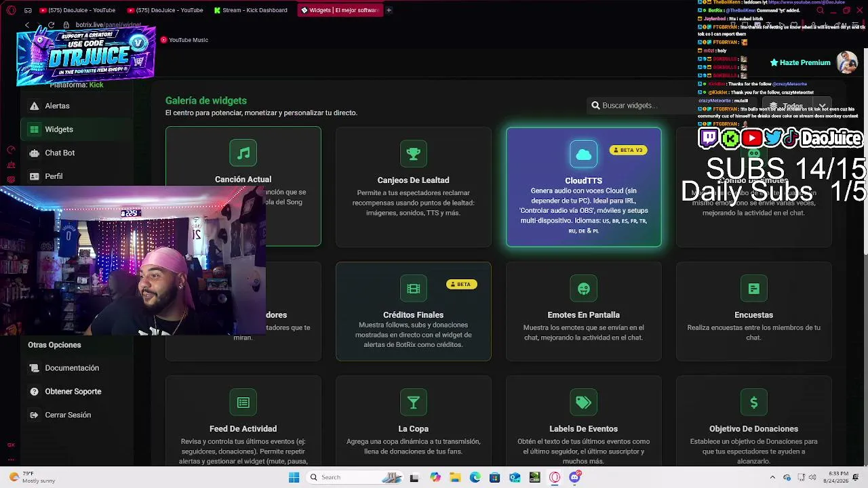Open the Microsoft Store taskbar icon
868x488 pixels.
494,477
